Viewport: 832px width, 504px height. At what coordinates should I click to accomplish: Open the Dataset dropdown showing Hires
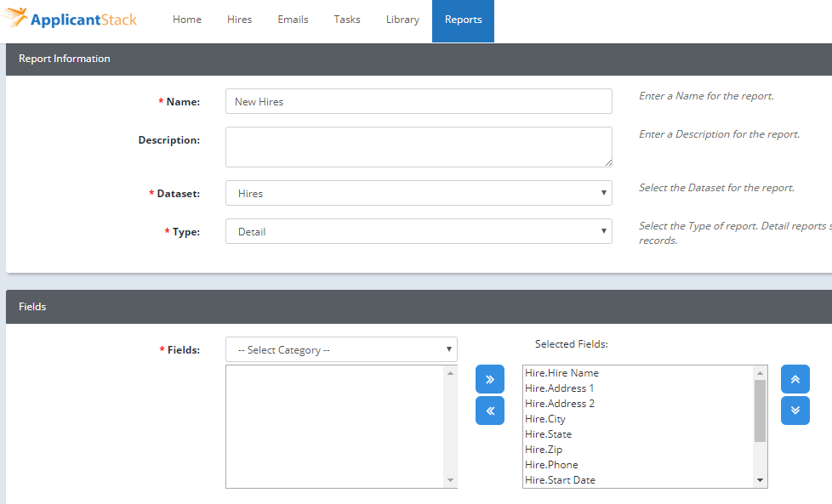coord(419,193)
